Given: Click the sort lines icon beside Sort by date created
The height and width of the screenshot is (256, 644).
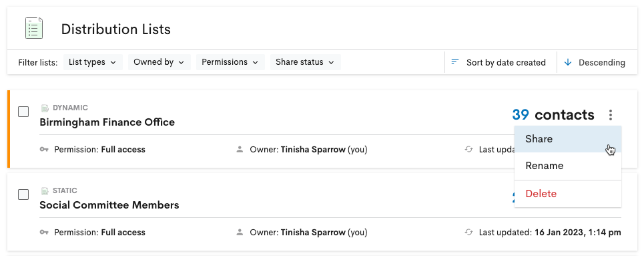Looking at the screenshot, I should [x=454, y=62].
